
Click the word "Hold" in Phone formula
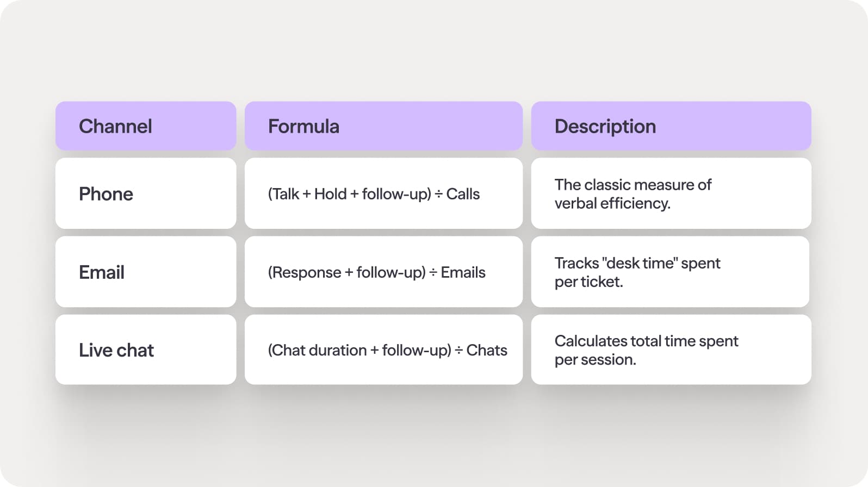point(330,194)
